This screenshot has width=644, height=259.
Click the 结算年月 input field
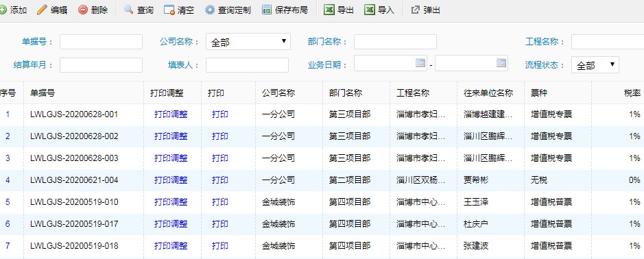point(101,65)
